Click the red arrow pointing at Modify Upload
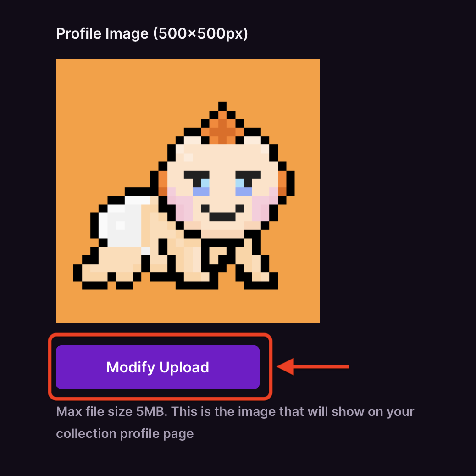The image size is (476, 476). [x=313, y=366]
